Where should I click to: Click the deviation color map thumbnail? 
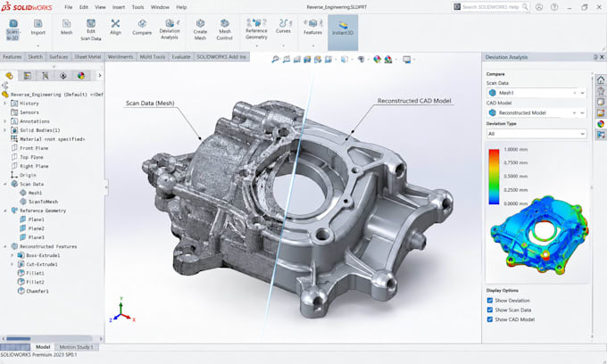pos(540,236)
